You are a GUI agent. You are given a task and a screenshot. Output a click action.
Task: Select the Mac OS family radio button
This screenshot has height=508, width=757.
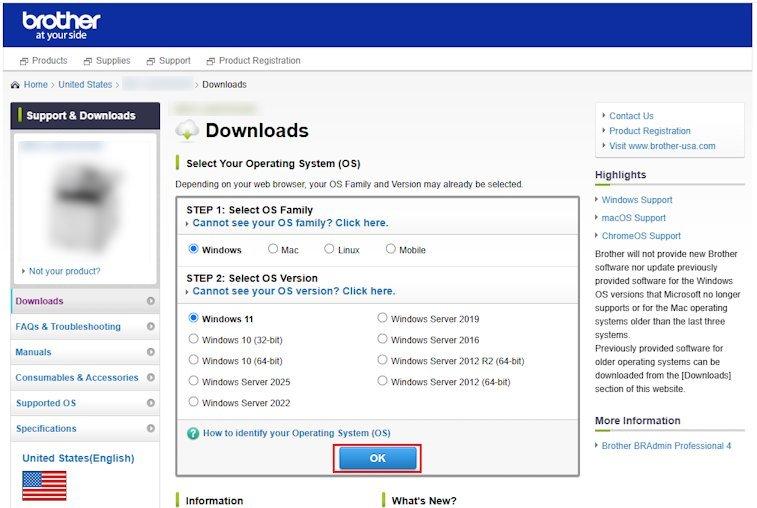(273, 249)
